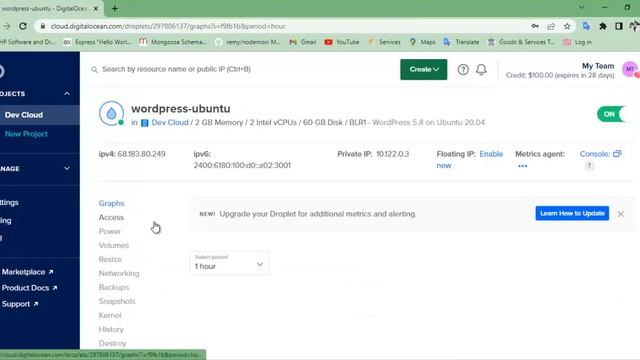
Task: Click the site padlock icon in address bar
Action: coord(42,26)
